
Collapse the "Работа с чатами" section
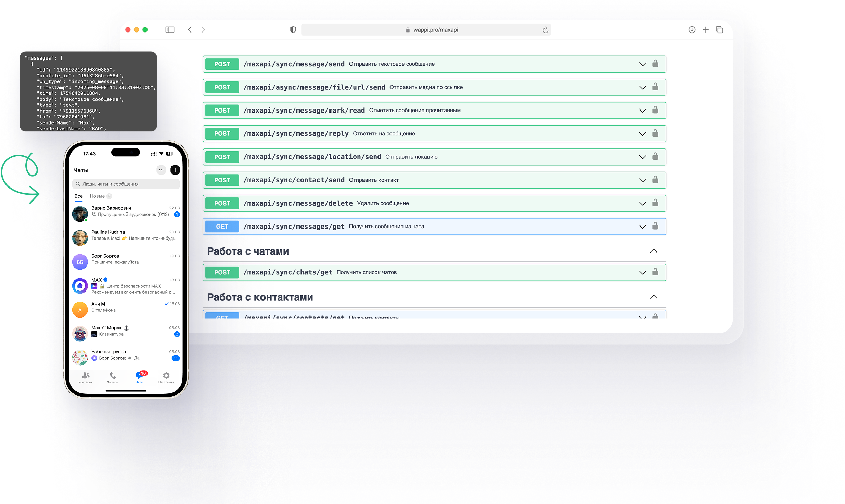pos(653,251)
